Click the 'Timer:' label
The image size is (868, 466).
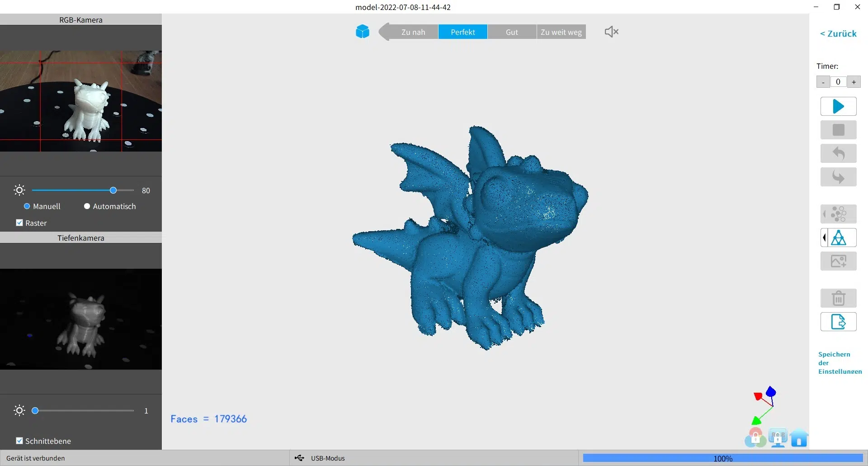point(827,66)
